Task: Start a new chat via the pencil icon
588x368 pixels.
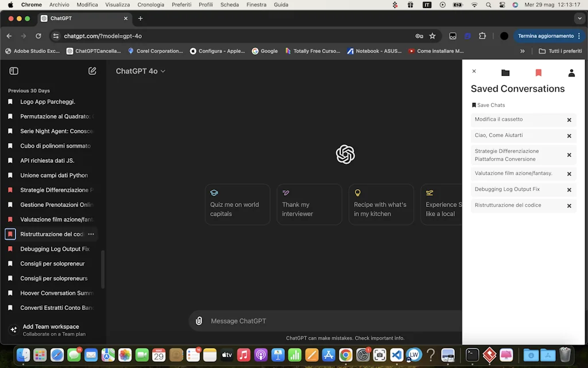Action: point(92,70)
